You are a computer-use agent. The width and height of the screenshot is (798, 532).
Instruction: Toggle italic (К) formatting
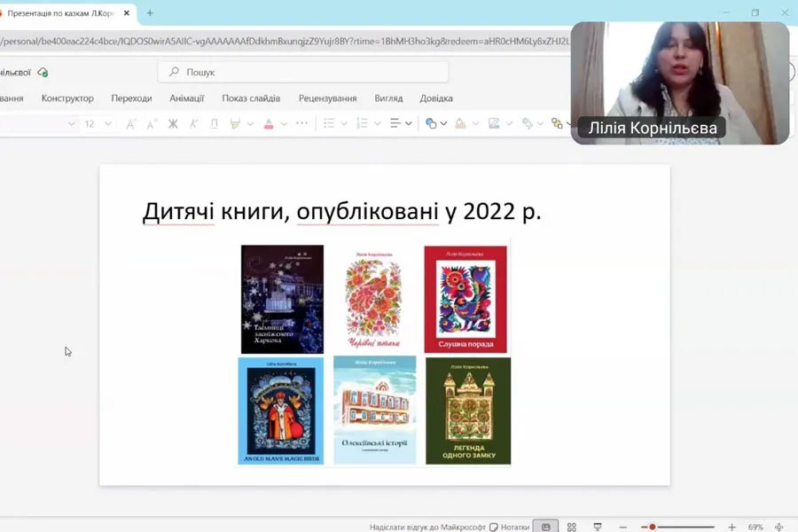(x=193, y=124)
